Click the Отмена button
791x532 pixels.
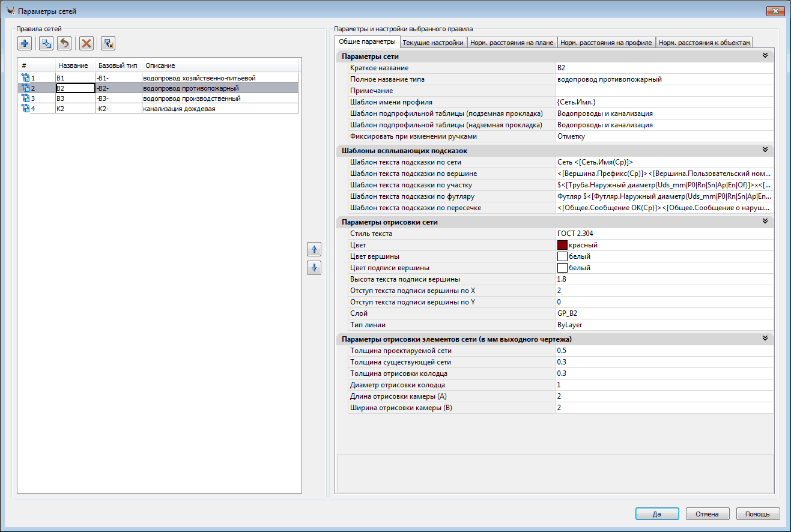click(708, 514)
